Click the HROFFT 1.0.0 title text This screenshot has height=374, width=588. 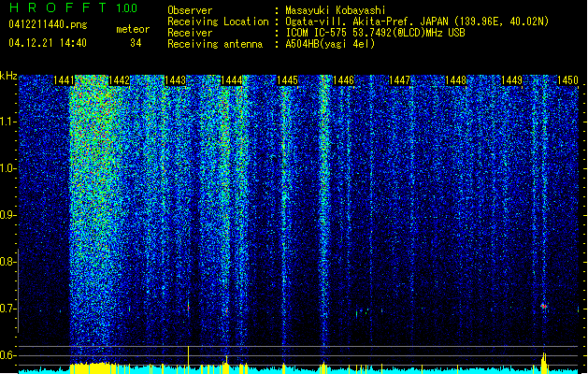[73, 7]
